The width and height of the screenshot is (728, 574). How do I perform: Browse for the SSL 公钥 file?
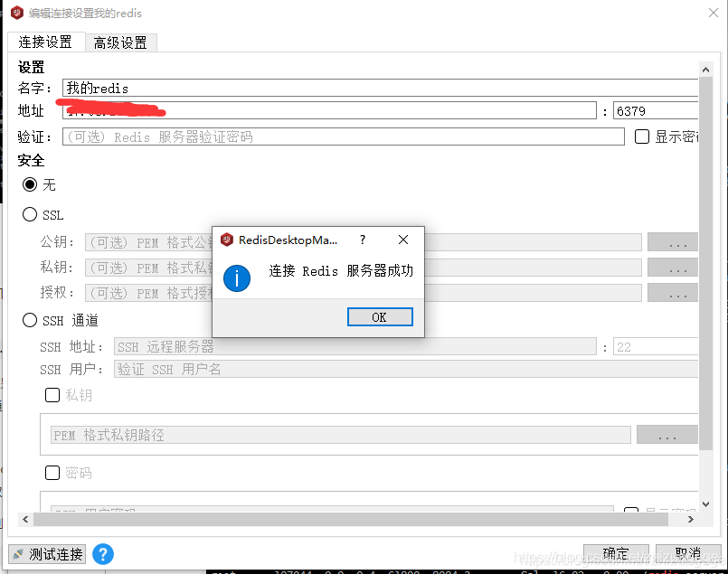673,241
